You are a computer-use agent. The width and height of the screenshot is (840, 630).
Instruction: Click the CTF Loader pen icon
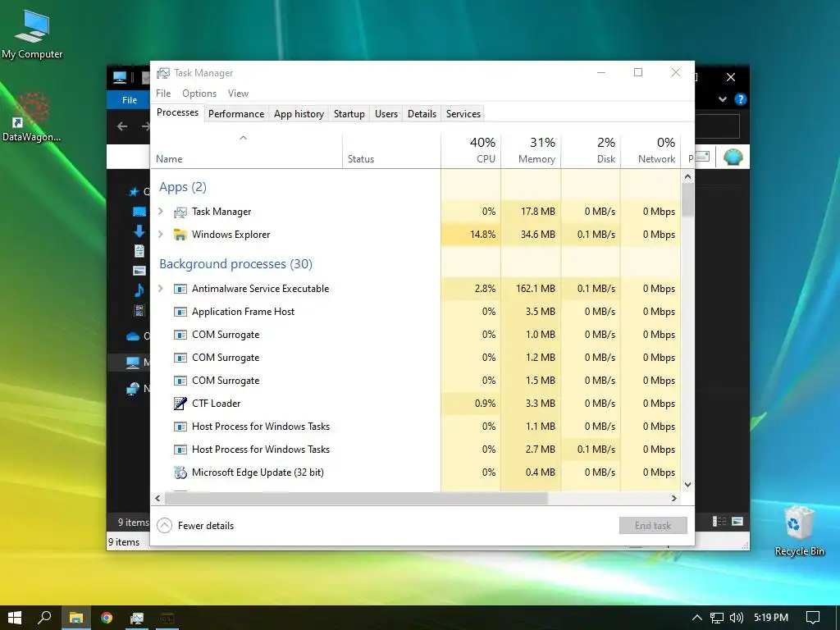[180, 404]
